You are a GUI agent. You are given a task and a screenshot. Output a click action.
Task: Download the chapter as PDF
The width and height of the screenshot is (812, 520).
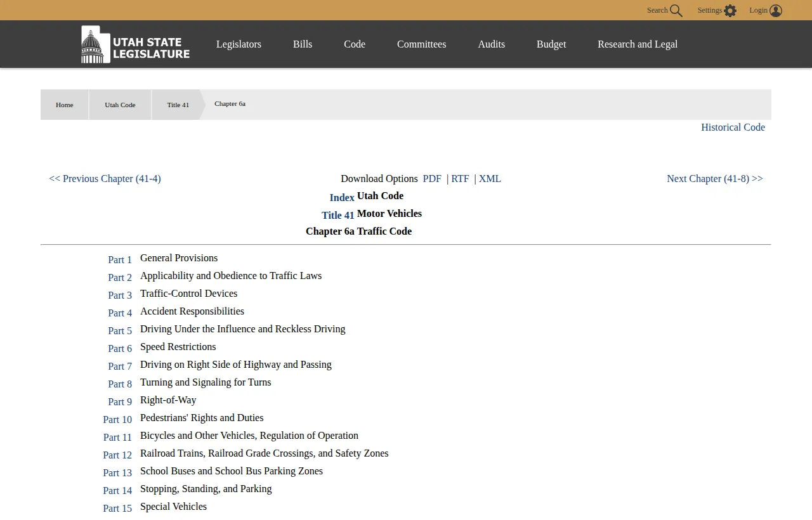[432, 178]
